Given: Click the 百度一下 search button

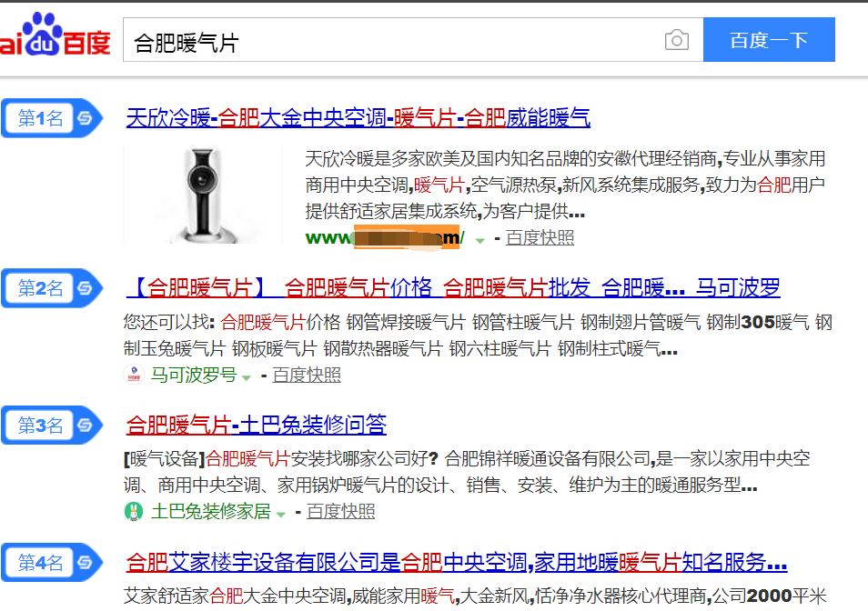Looking at the screenshot, I should [769, 40].
